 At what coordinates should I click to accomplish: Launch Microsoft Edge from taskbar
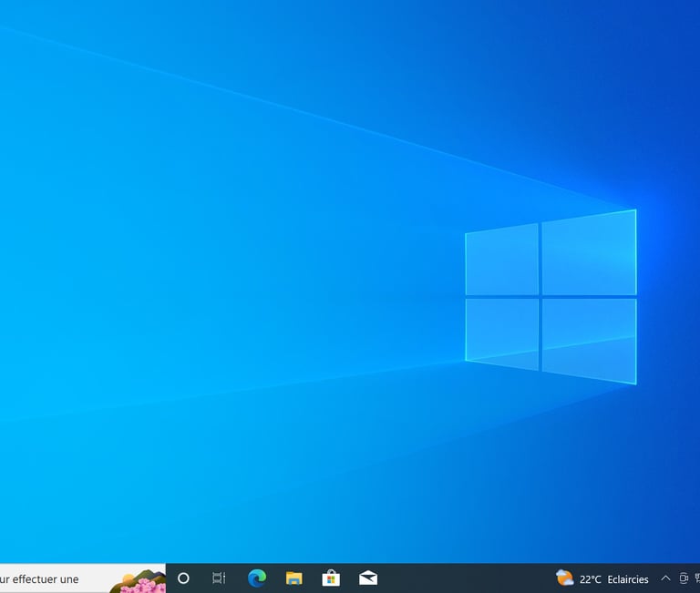click(x=257, y=578)
